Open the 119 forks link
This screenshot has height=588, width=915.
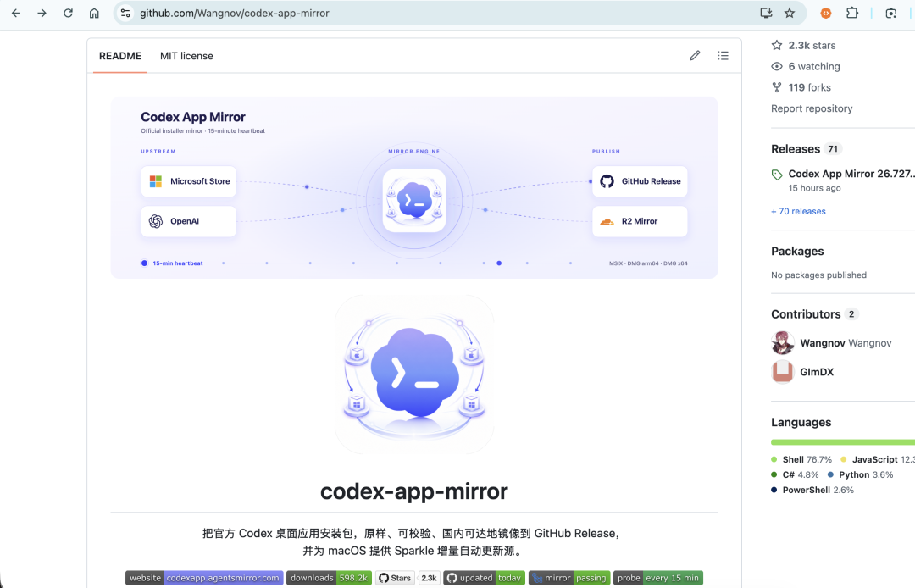click(809, 87)
